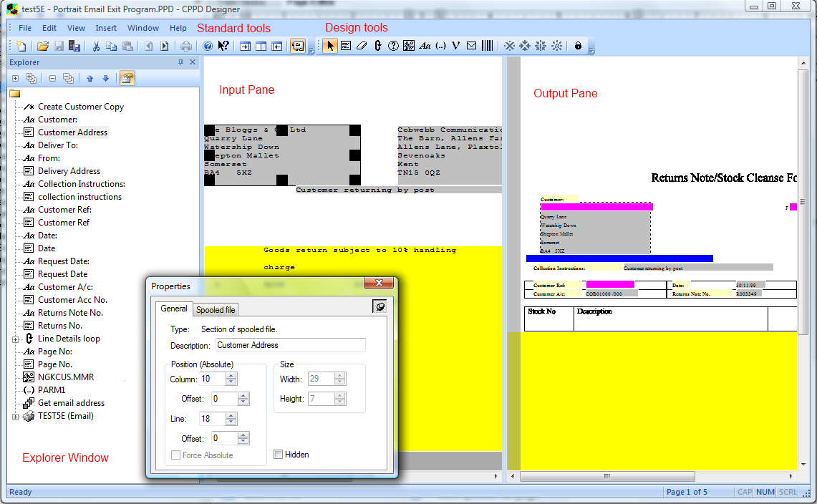
Task: Select Customer Address in Explorer tree
Action: tap(72, 132)
